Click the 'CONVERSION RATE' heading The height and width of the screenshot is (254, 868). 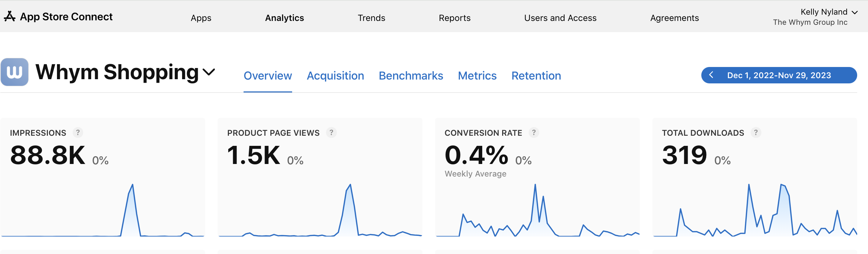pos(483,133)
